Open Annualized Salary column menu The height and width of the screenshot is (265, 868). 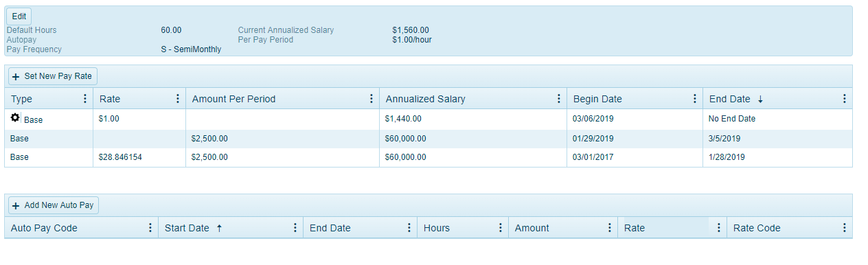pyautogui.click(x=559, y=99)
